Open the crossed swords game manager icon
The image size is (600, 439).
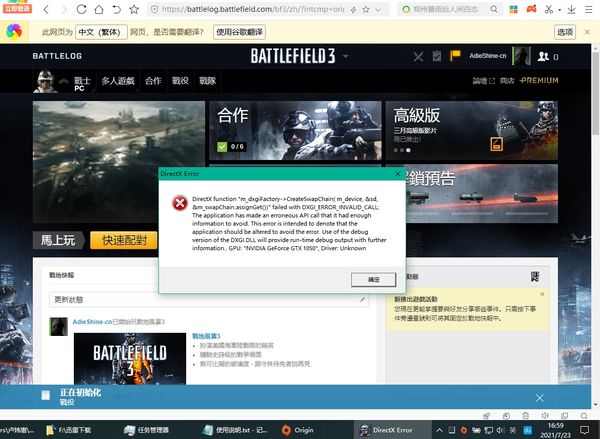418,57
